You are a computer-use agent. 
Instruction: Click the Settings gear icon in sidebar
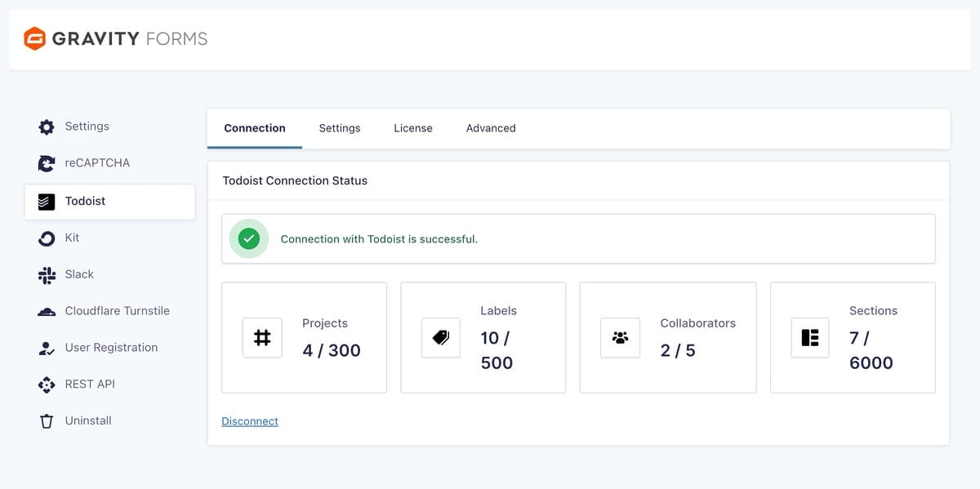click(x=47, y=127)
